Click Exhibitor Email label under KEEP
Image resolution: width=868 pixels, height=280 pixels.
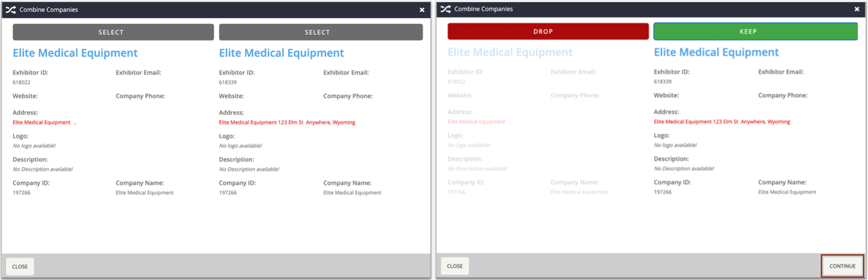781,72
